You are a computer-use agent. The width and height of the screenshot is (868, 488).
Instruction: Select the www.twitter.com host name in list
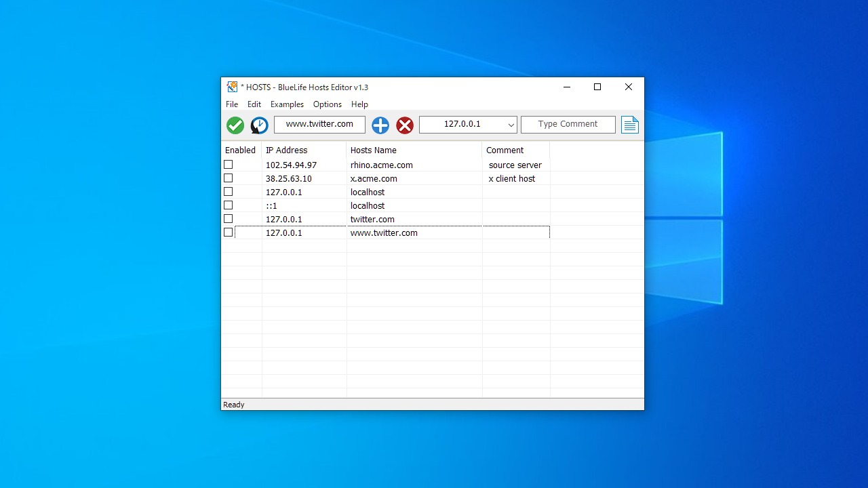point(414,232)
